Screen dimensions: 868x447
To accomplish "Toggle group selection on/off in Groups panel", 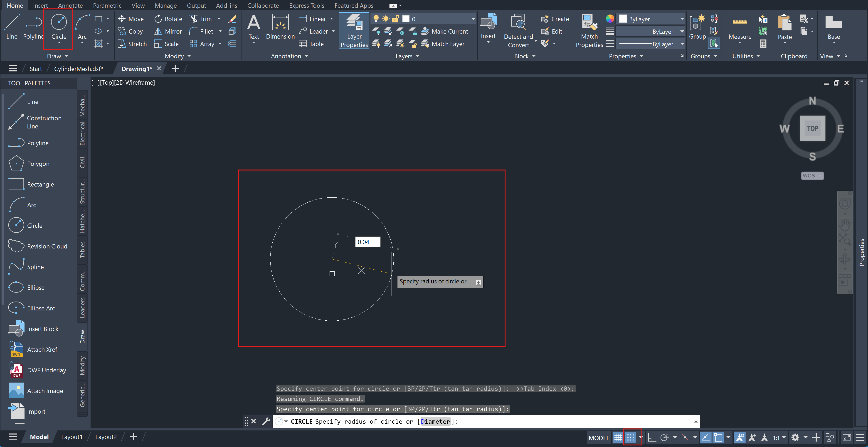I will tap(714, 44).
